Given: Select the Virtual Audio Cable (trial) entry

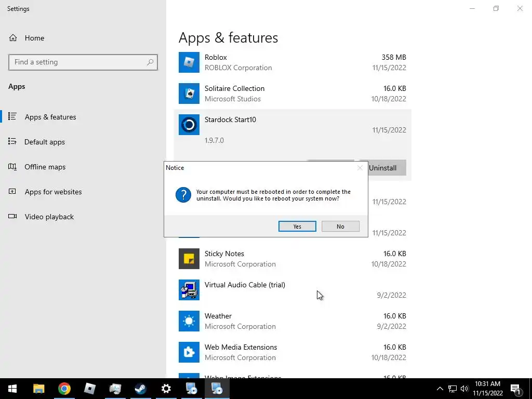Looking at the screenshot, I should point(245,285).
